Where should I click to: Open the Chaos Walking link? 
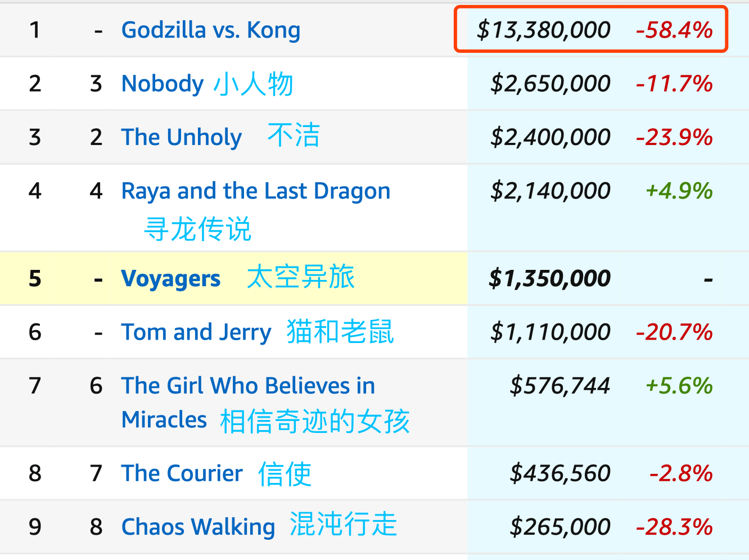pos(198,527)
